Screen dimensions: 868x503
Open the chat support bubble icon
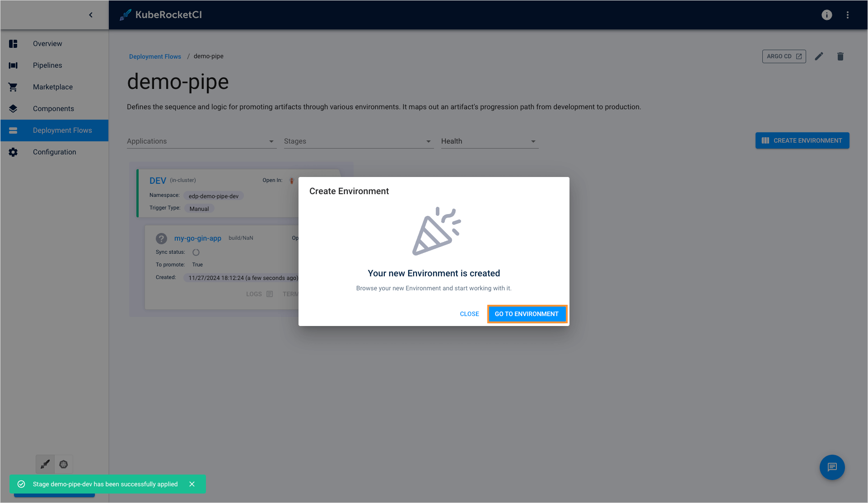(832, 467)
